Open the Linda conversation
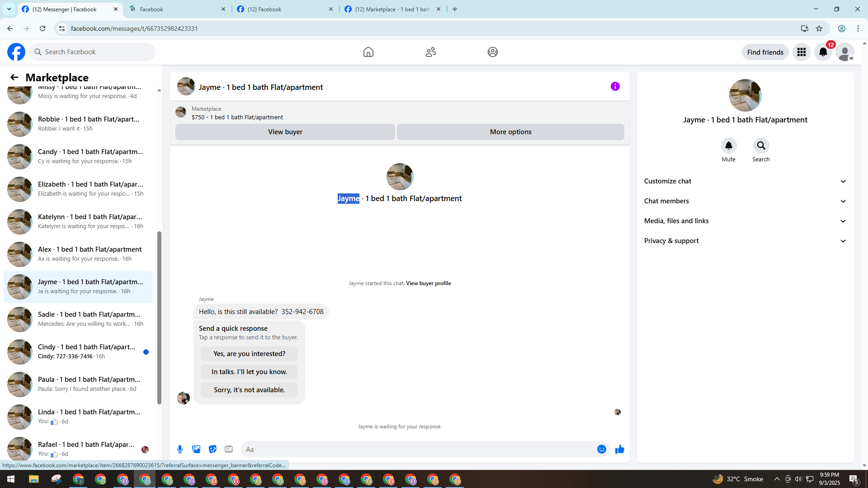Screen dimensions: 868x488 tap(78, 417)
